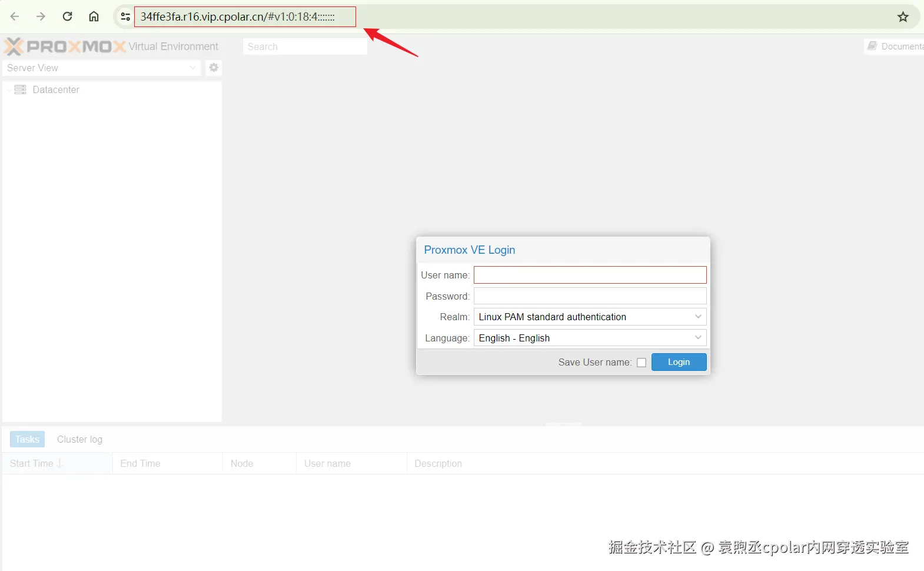Reload the current page
Image resolution: width=924 pixels, height=571 pixels.
68,16
